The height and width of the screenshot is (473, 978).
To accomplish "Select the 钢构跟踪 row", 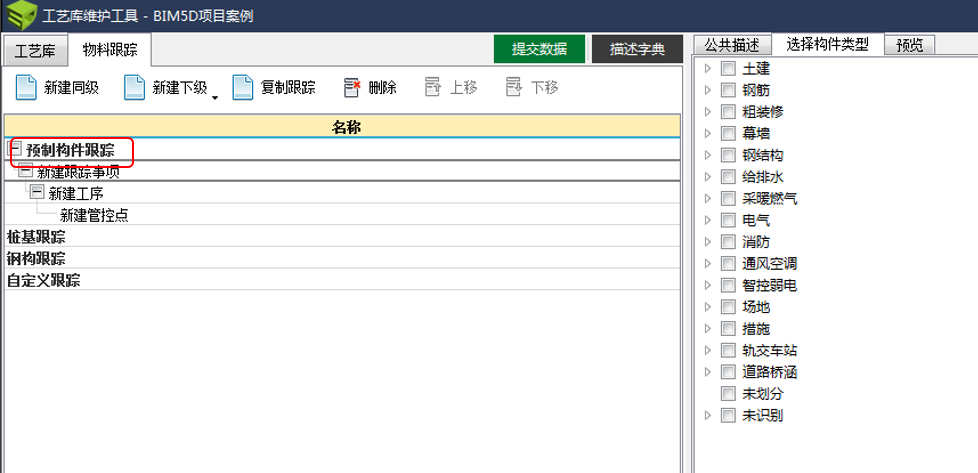I will [342, 258].
